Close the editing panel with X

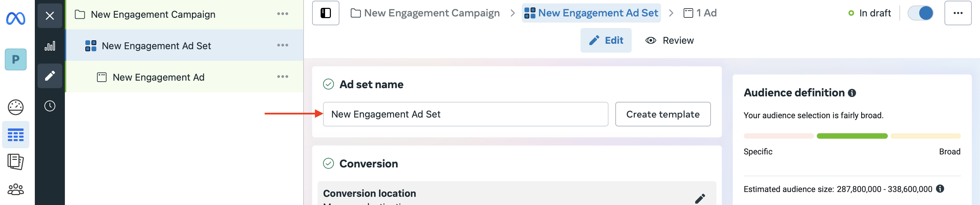tap(50, 16)
